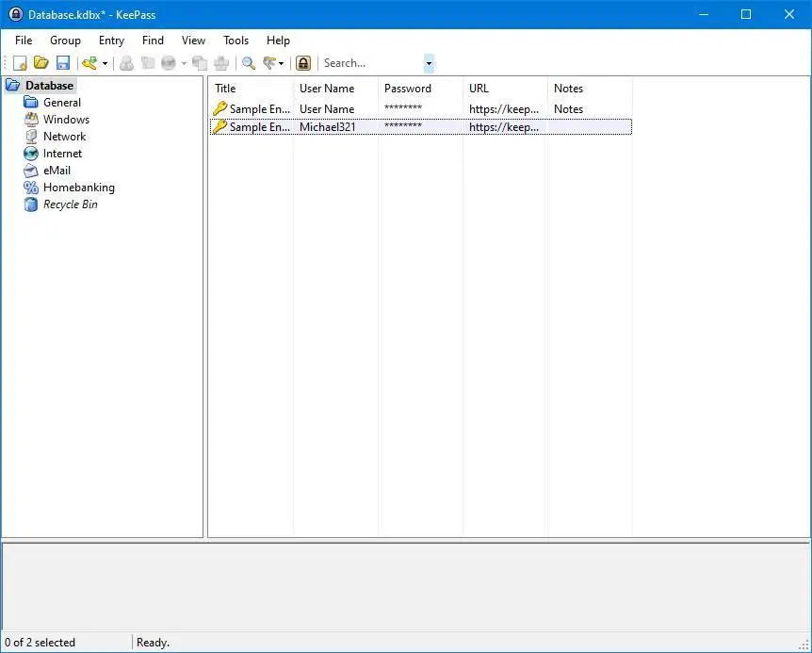The height and width of the screenshot is (653, 812).
Task: Click the key icon of first Sample entry
Action: click(219, 108)
